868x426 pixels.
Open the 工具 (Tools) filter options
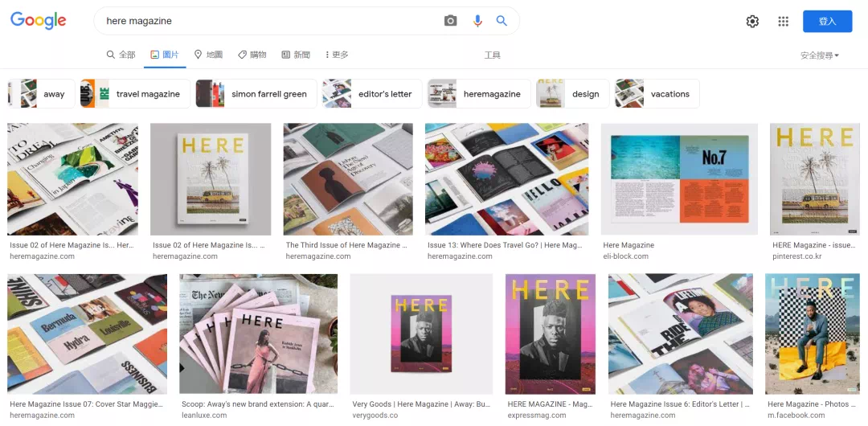[492, 55]
